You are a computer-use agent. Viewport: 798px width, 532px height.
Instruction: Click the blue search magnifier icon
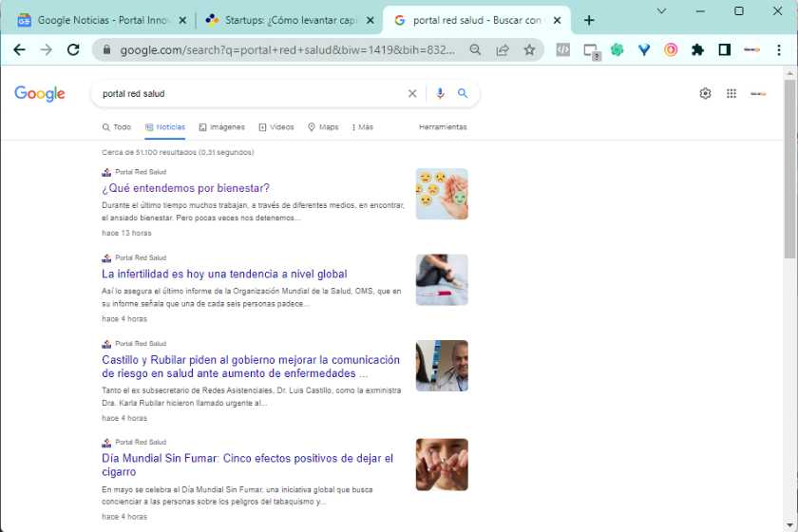point(463,94)
